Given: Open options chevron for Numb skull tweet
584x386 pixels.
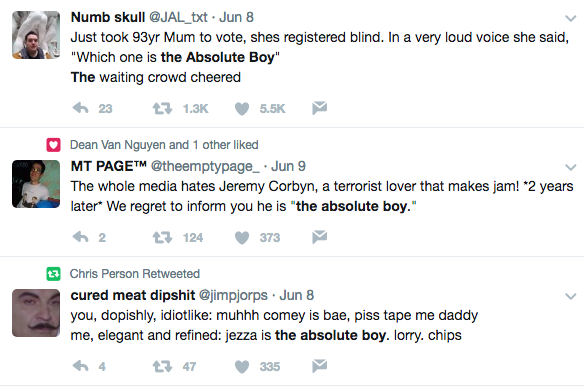Looking at the screenshot, I should [571, 18].
